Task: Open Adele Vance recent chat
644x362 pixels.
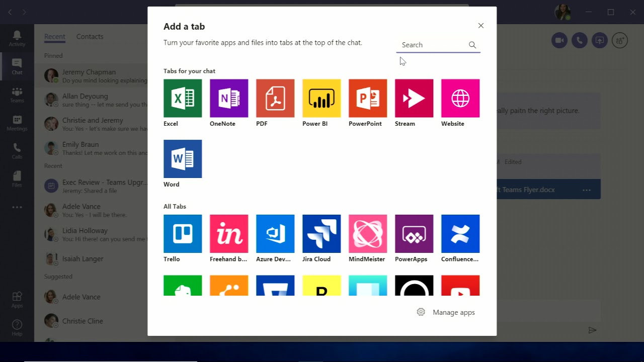Action: tap(91, 210)
